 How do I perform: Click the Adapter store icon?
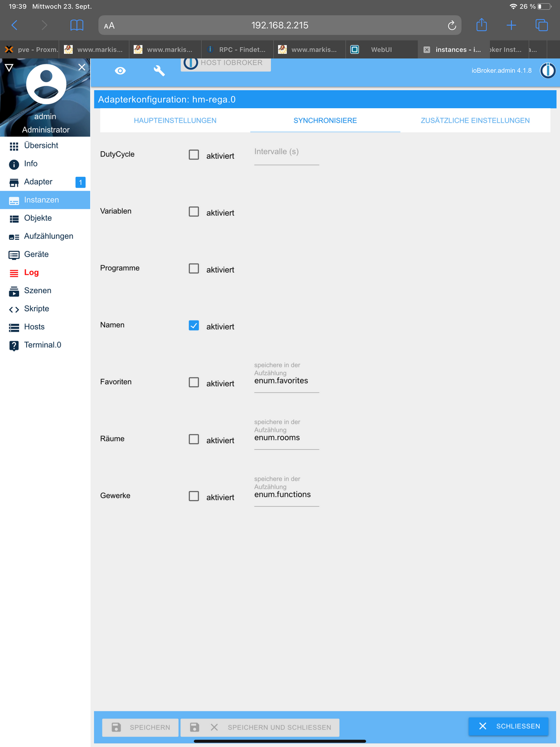coord(14,182)
